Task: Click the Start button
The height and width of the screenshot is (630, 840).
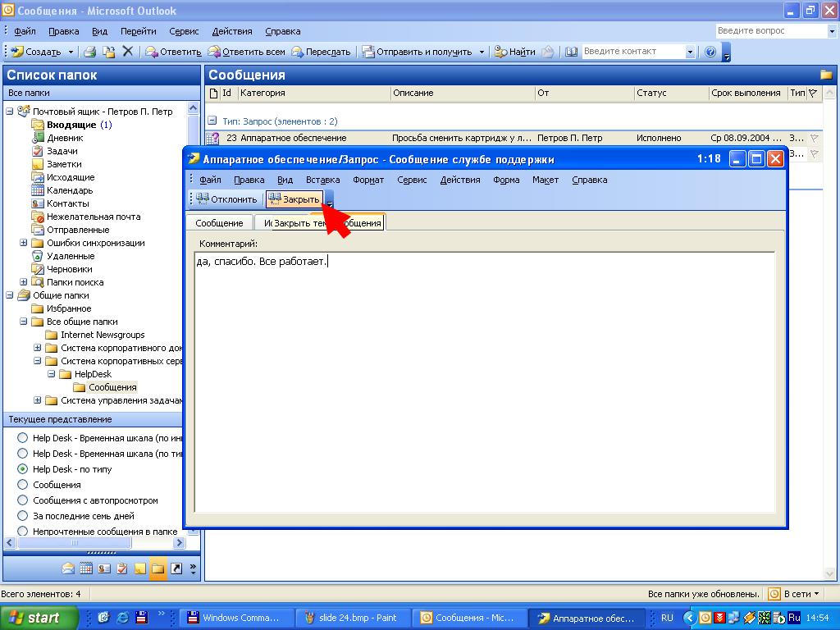Action: coord(39,618)
